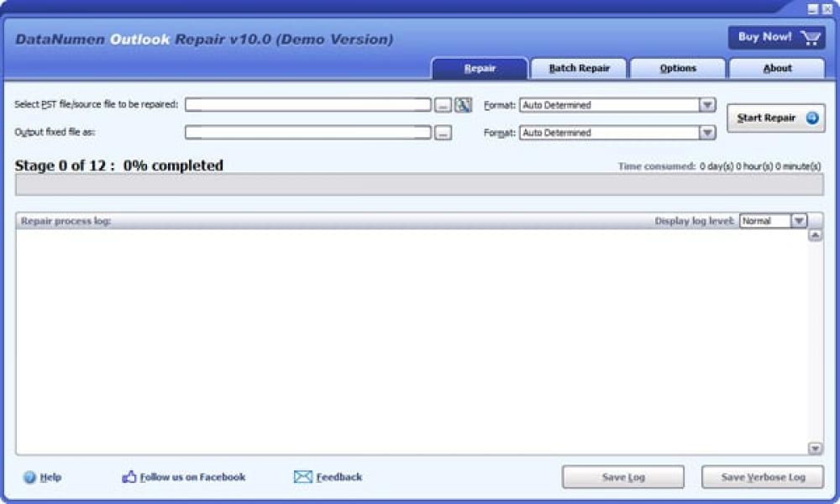The image size is (840, 504).
Task: Open the shopping cart Buy Now icon
Action: pos(810,37)
